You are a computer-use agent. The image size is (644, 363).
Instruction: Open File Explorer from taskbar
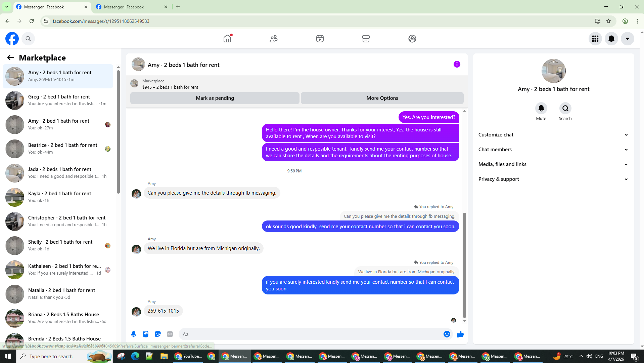pos(164,356)
